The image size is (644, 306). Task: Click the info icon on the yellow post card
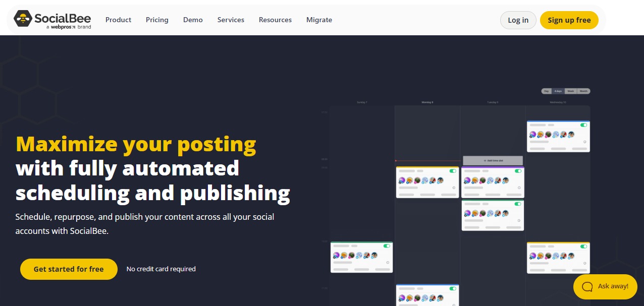click(454, 188)
